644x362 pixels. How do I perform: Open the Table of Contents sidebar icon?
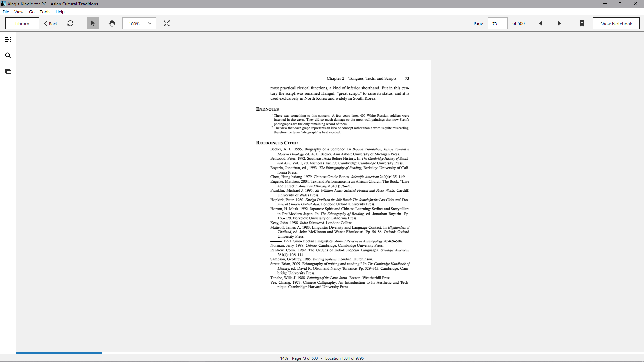click(x=8, y=40)
